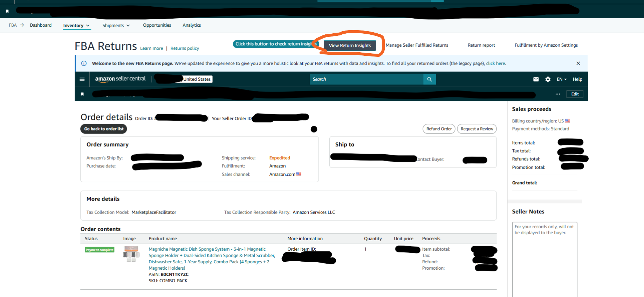This screenshot has width=644, height=297.
Task: Click the MarketplaceFacilitator value
Action: tap(154, 212)
